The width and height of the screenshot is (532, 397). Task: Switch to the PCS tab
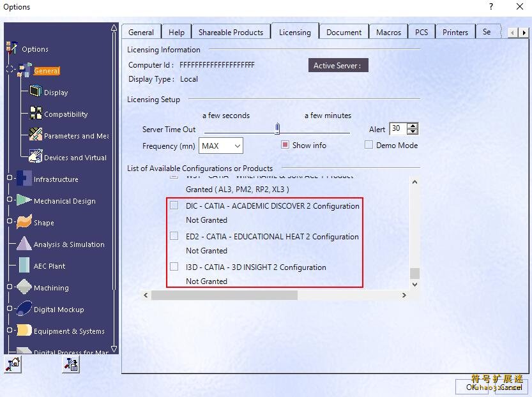click(422, 32)
